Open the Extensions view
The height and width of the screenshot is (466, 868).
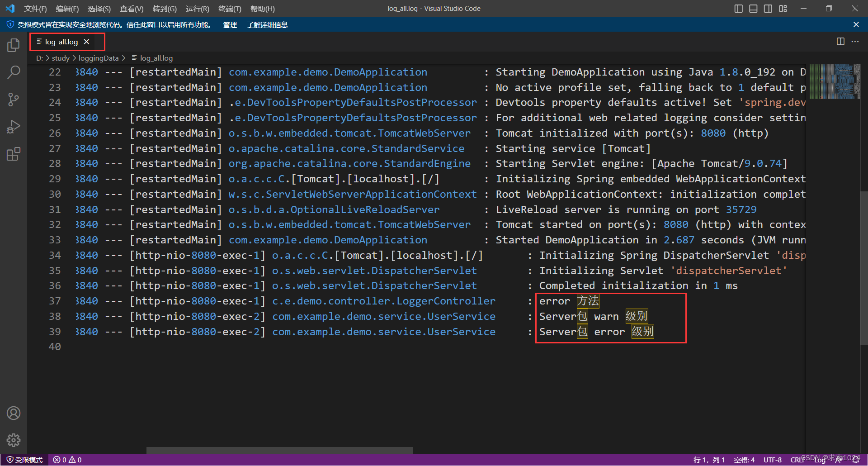(14, 154)
